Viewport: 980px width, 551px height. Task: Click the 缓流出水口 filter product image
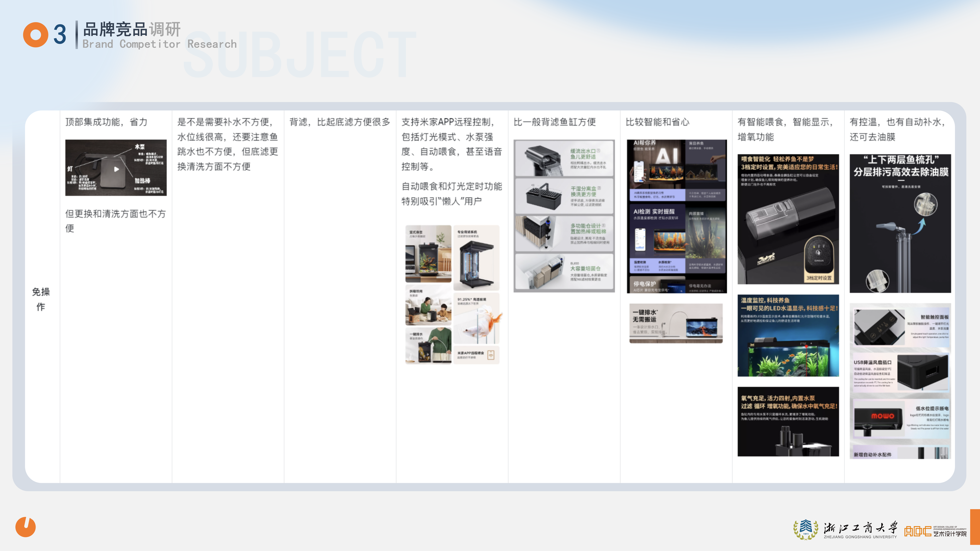(x=564, y=159)
